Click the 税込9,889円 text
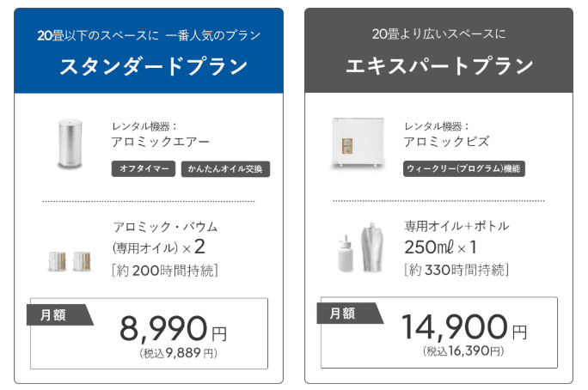 click(179, 353)
